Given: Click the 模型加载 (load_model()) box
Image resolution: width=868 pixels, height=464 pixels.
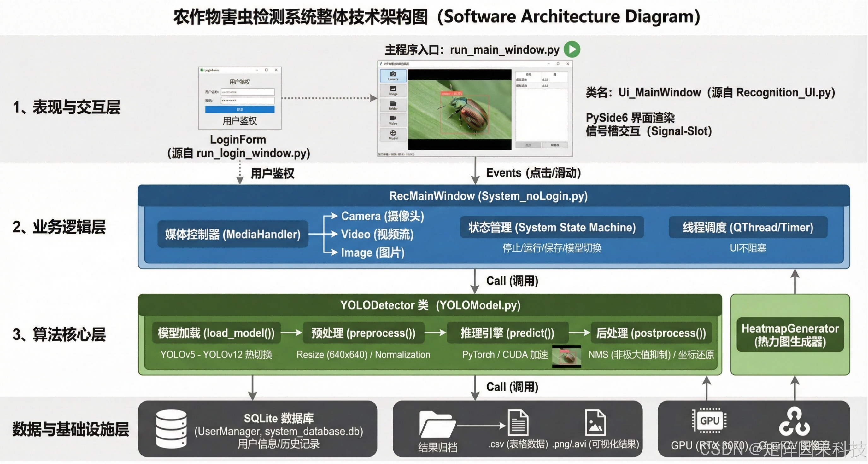Looking at the screenshot, I should (x=216, y=333).
